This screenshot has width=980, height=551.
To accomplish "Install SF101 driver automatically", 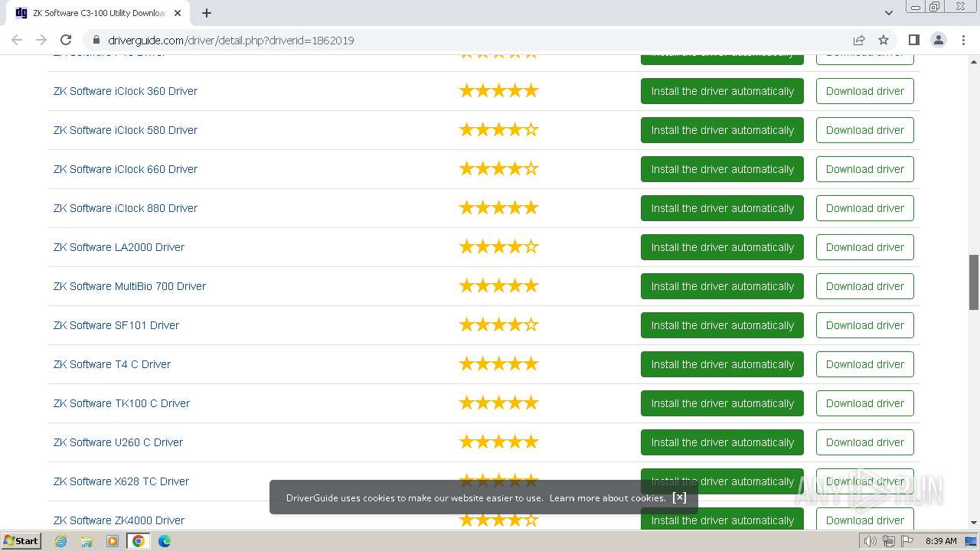I will pyautogui.click(x=722, y=325).
